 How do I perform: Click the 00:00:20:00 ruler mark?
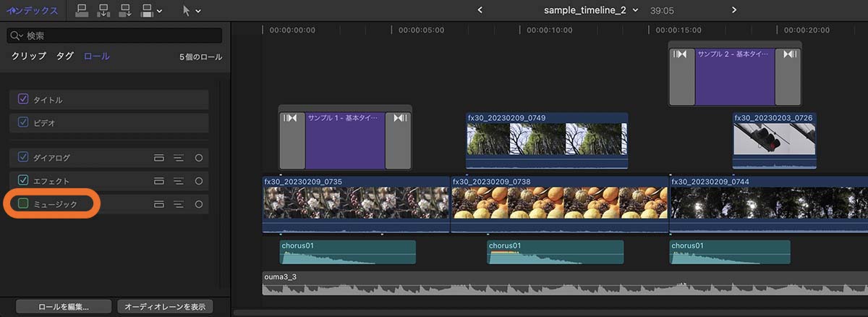(x=807, y=30)
